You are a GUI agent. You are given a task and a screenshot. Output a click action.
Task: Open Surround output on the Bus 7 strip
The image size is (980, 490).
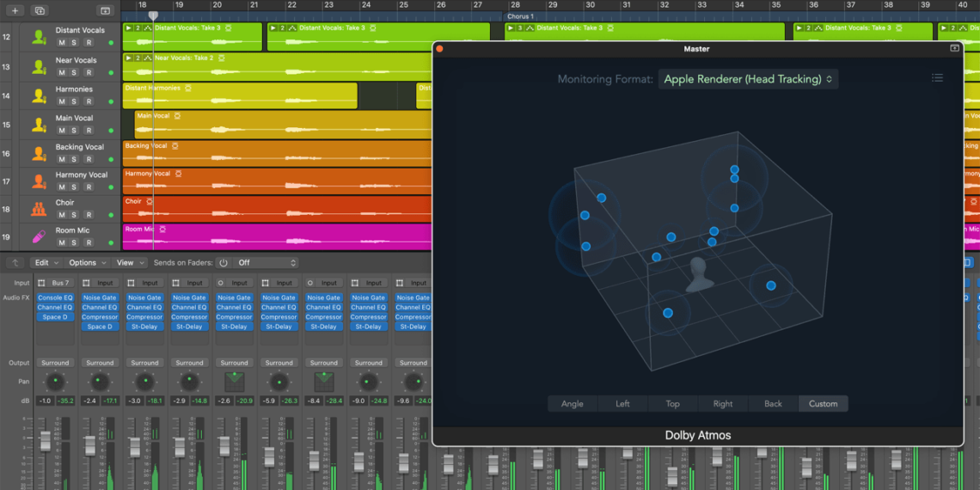coord(55,363)
